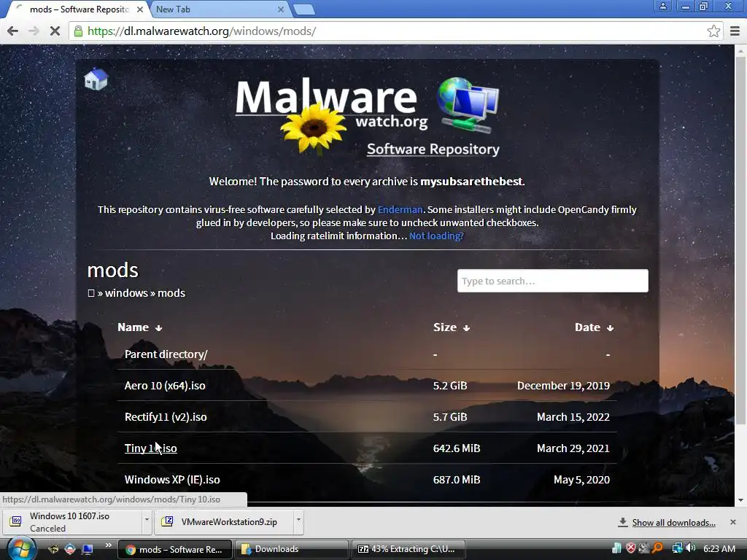The height and width of the screenshot is (560, 747).
Task: Bookmark this page with star icon
Action: 713,31
